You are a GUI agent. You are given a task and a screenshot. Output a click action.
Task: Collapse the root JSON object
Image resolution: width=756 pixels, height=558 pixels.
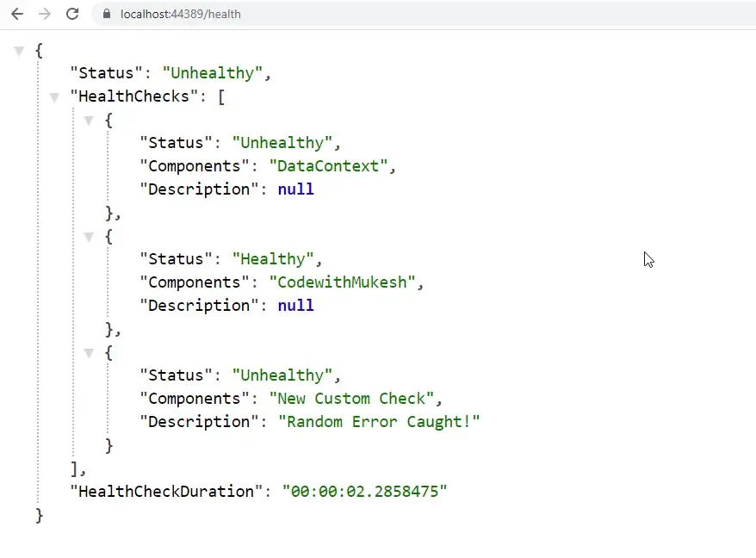click(19, 51)
